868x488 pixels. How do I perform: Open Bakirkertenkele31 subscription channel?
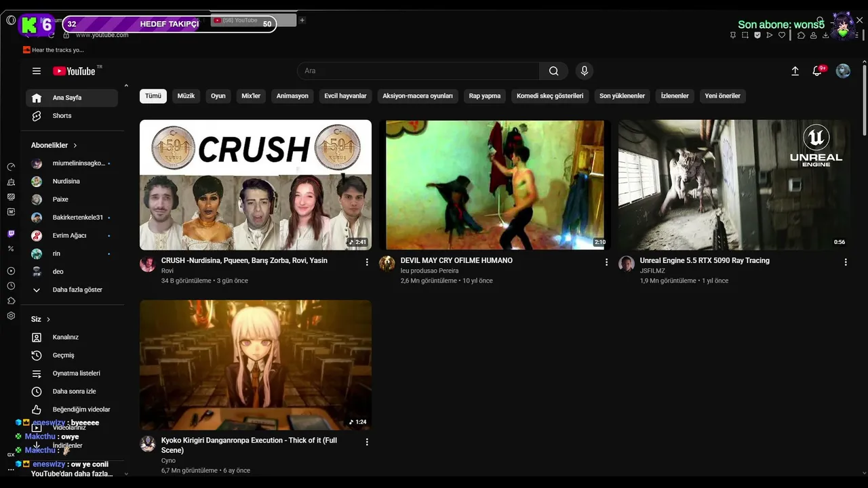click(x=72, y=218)
